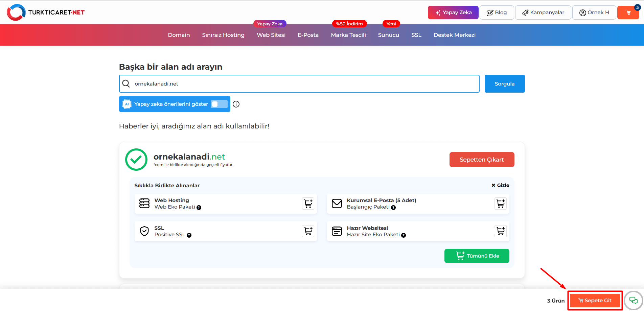Screen dimensions: 644x311
Task: Select Sınırsız Hosting in navigation bar
Action: point(223,35)
